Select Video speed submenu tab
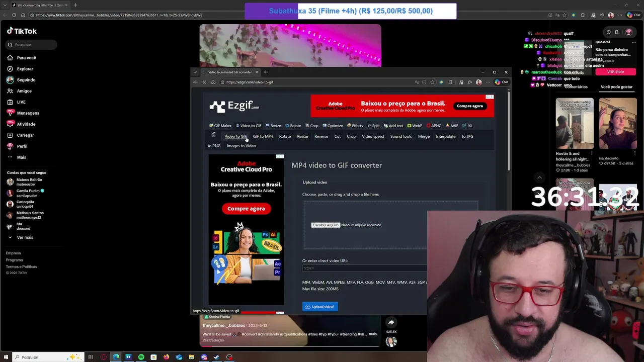This screenshot has height=362, width=644. pos(373,136)
